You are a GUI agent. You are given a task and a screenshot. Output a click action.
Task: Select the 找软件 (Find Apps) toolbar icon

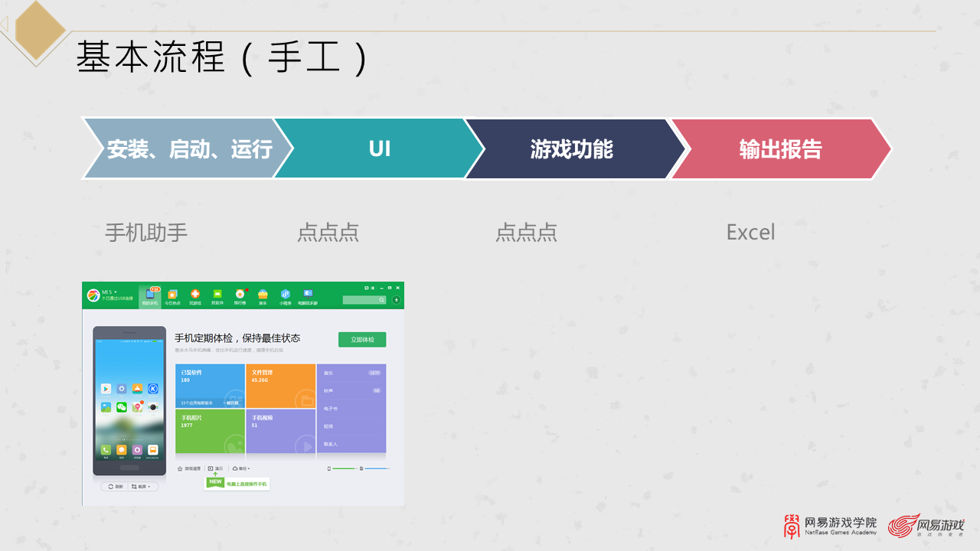217,293
